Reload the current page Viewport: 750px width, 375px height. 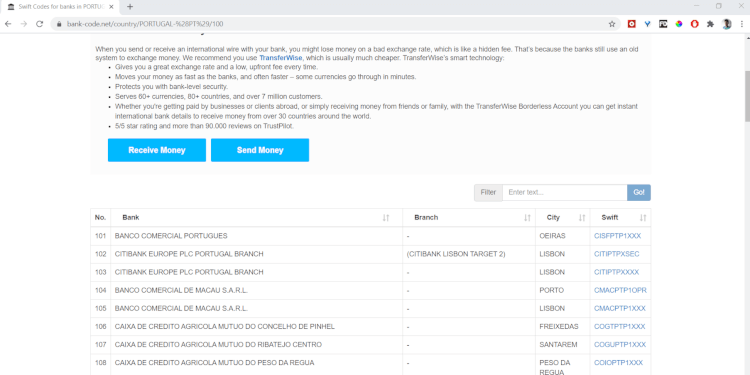point(40,24)
